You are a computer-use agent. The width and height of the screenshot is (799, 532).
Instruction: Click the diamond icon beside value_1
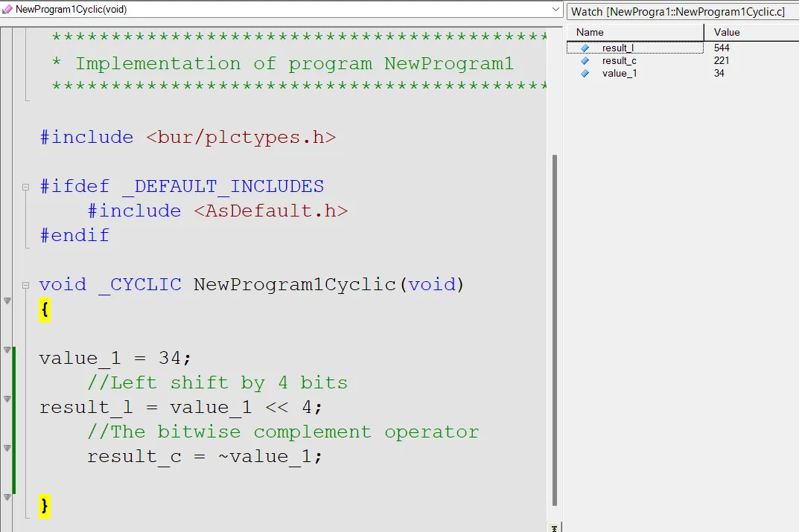click(585, 74)
